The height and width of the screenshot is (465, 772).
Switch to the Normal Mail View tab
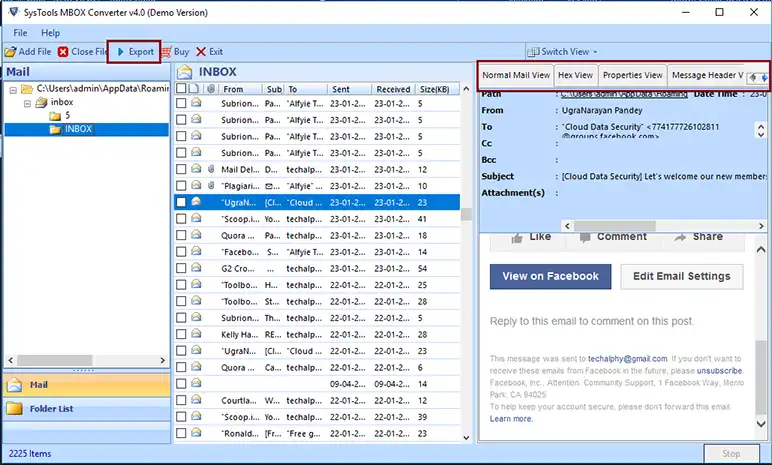516,75
